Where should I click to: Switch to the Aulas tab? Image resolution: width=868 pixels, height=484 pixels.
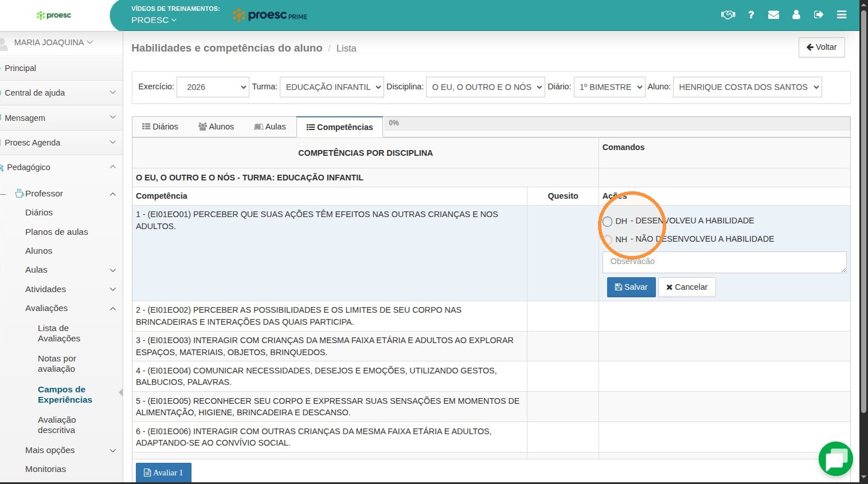[270, 127]
